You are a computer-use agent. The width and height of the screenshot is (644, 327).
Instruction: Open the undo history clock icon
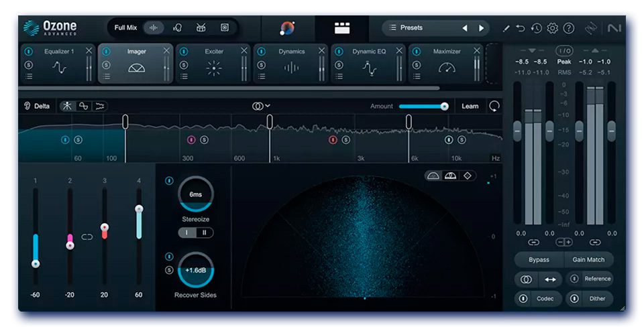[537, 28]
